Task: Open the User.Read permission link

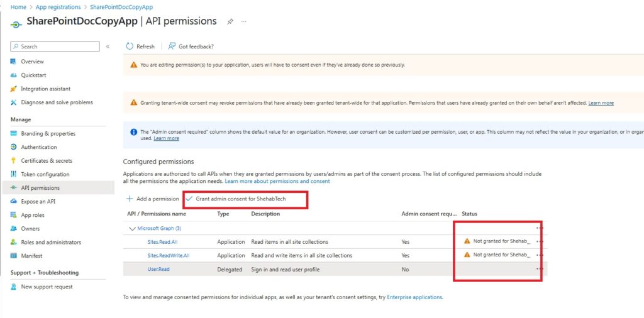Action: [158, 269]
